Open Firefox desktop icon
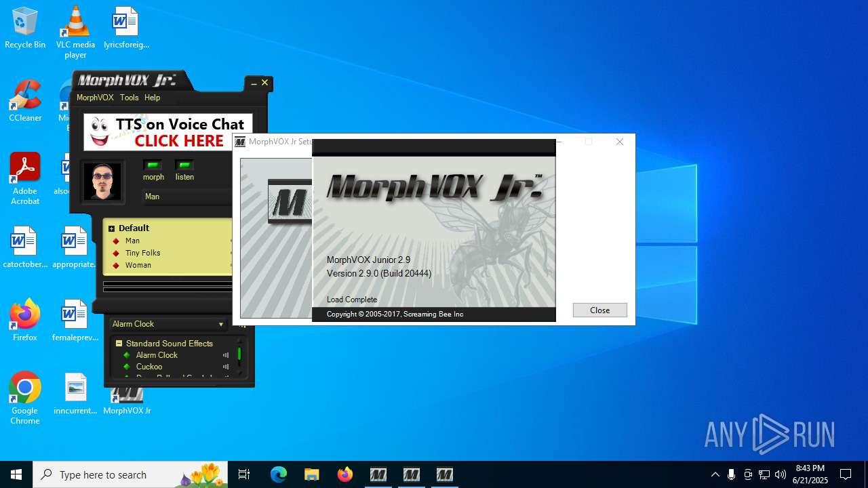The height and width of the screenshot is (488, 868). click(25, 320)
